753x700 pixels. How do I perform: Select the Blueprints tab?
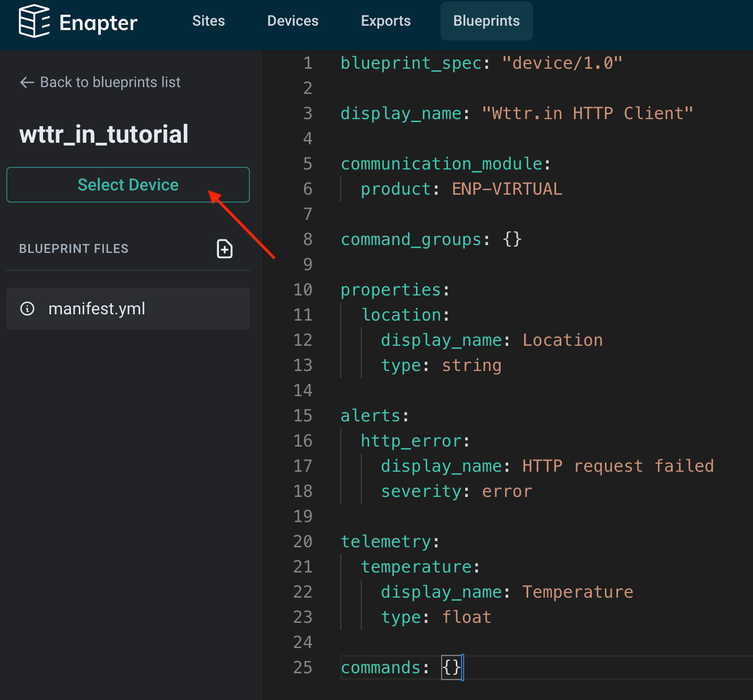(x=486, y=21)
